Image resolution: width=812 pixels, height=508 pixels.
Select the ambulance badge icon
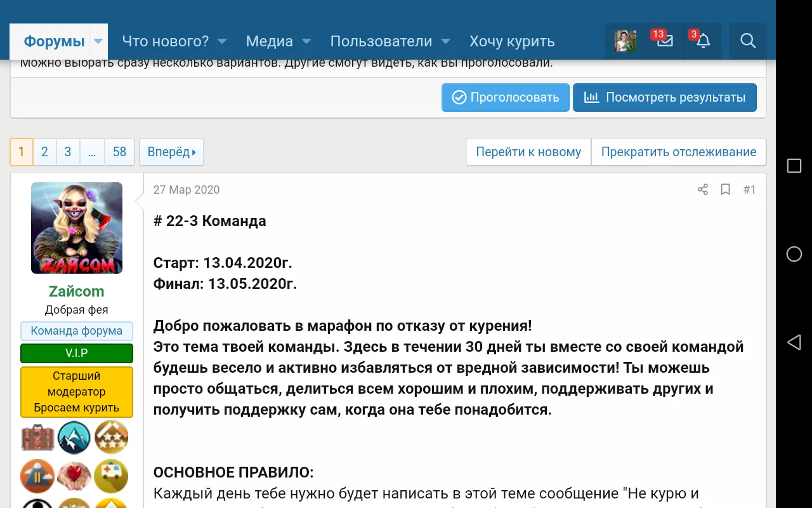pos(111,476)
